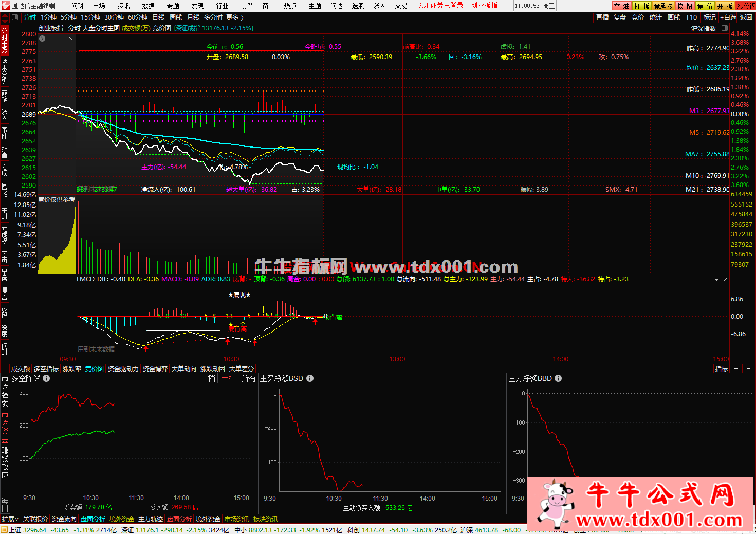756x534 pixels.
Task: Open 市场 menu
Action: pos(99,6)
